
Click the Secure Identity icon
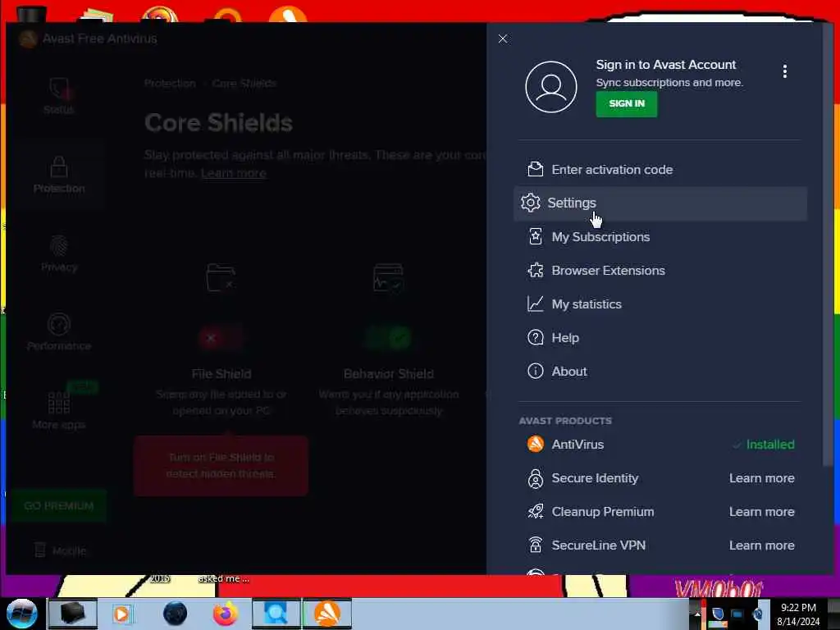535,478
